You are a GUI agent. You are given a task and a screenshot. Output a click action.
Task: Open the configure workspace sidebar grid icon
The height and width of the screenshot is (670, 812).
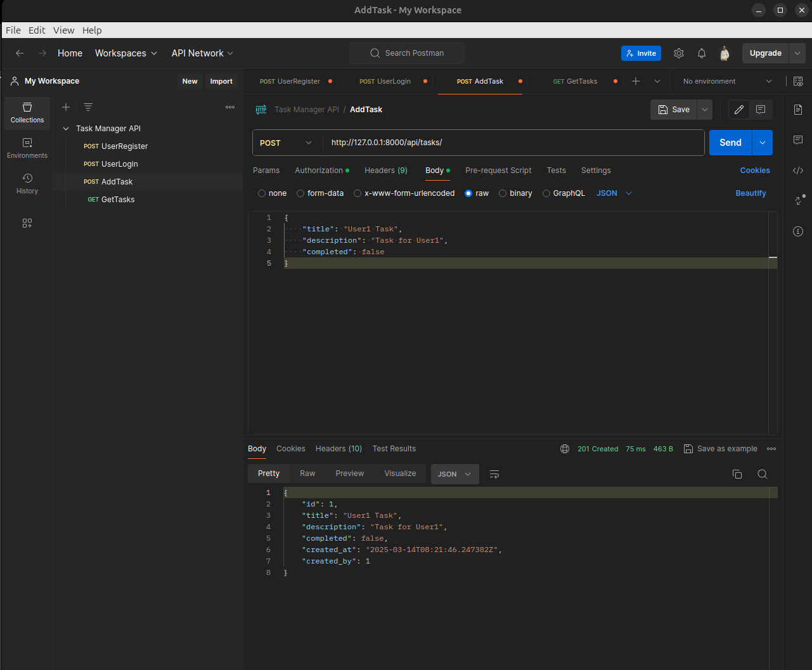(x=27, y=223)
